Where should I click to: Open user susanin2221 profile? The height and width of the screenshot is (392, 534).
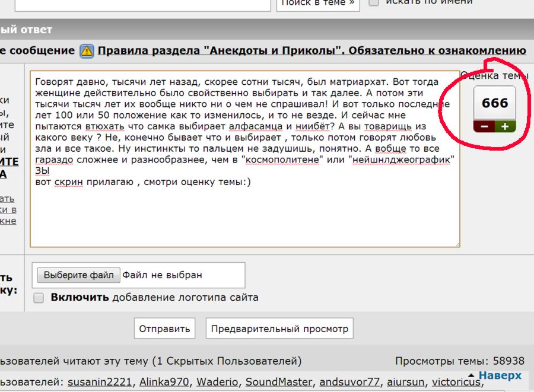point(100,382)
